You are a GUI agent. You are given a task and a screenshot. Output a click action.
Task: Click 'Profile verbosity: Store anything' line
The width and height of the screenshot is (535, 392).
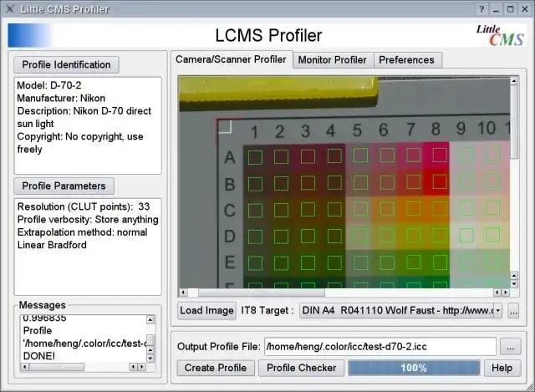pyautogui.click(x=88, y=219)
